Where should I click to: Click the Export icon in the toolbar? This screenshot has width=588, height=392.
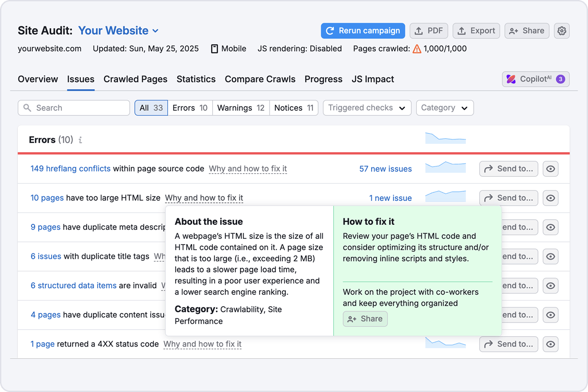tap(476, 31)
